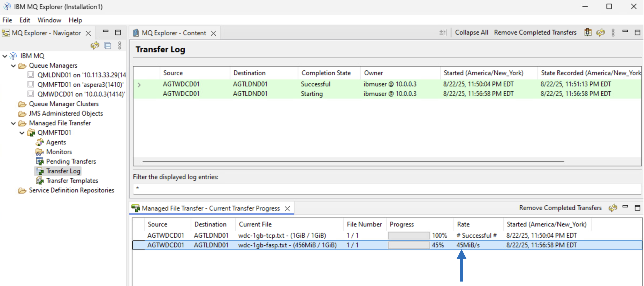
Task: Maximize the MQ Explorer Content panel
Action: [638, 33]
